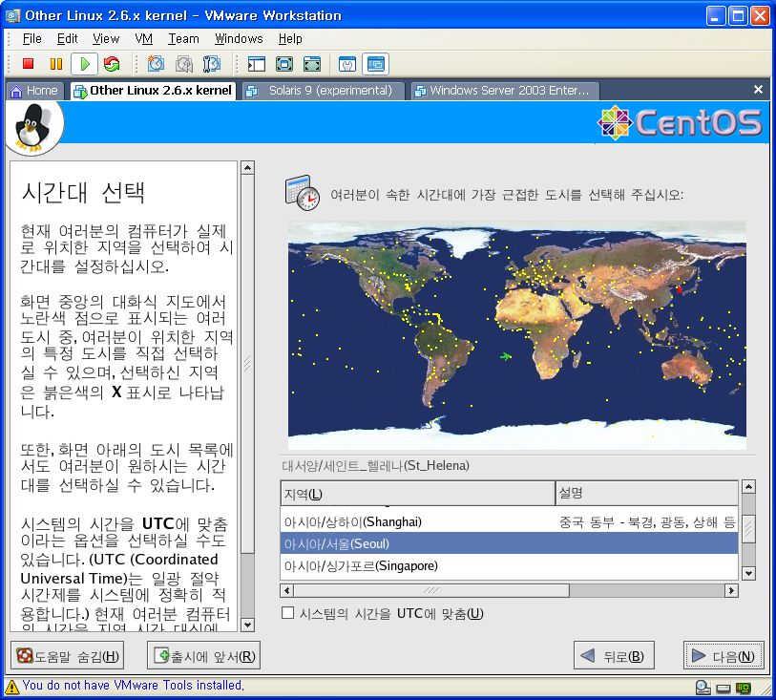Click the Reset virtual machine icon
776x700 pixels.
point(112,64)
